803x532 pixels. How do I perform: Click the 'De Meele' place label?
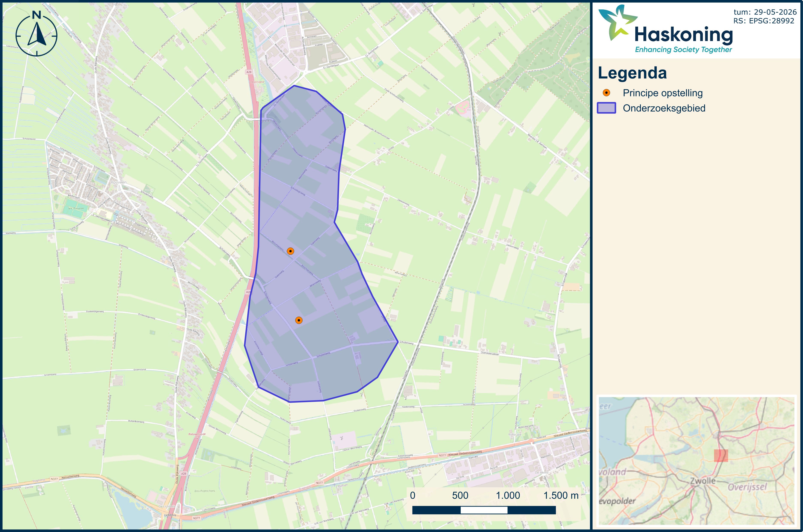541,472
